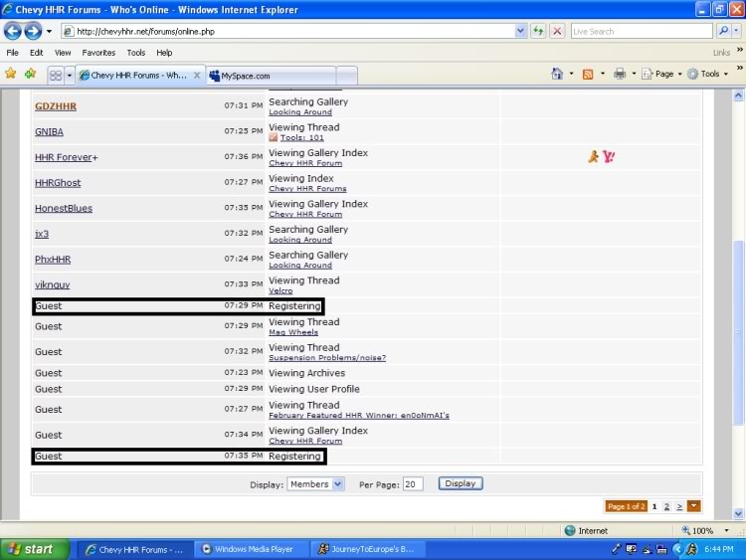Screen dimensions: 746x560
Task: Click the Internet zone globe icon
Action: [x=570, y=530]
